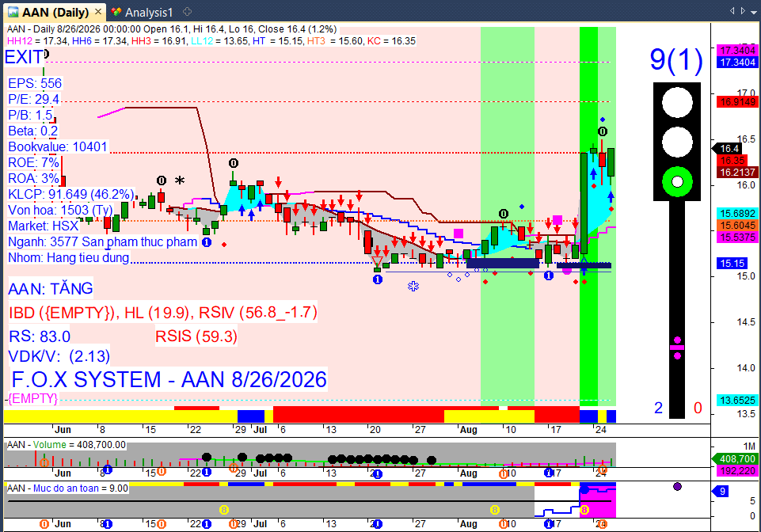Click the middle white traffic light circle
The width and height of the screenshot is (761, 532).
pyautogui.click(x=677, y=142)
